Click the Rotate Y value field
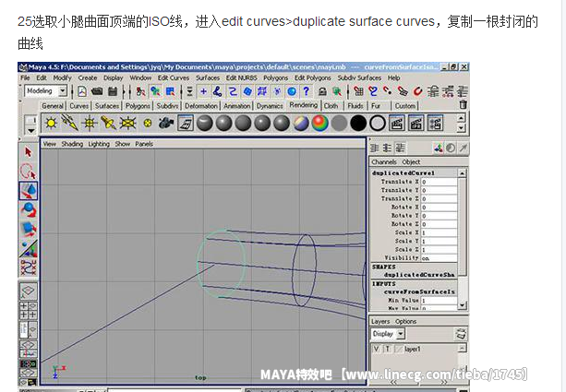This screenshot has width=566, height=392. coord(439,216)
